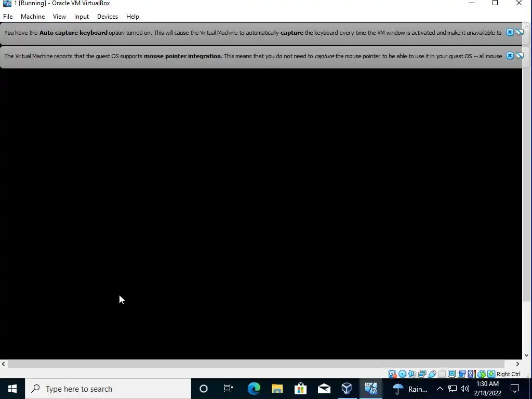The height and width of the screenshot is (399, 532).
Task: Click the VirtualBox title bar icon
Action: click(x=7, y=3)
